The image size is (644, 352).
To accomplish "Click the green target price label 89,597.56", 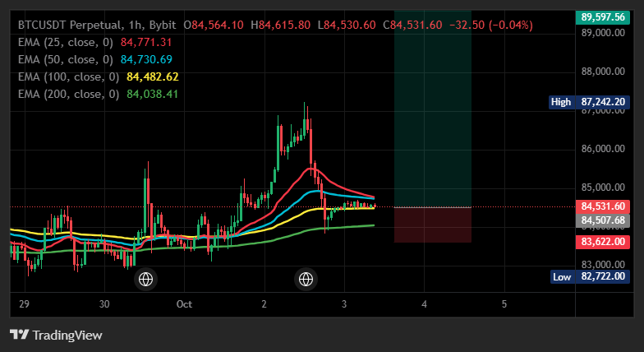I will pyautogui.click(x=603, y=17).
